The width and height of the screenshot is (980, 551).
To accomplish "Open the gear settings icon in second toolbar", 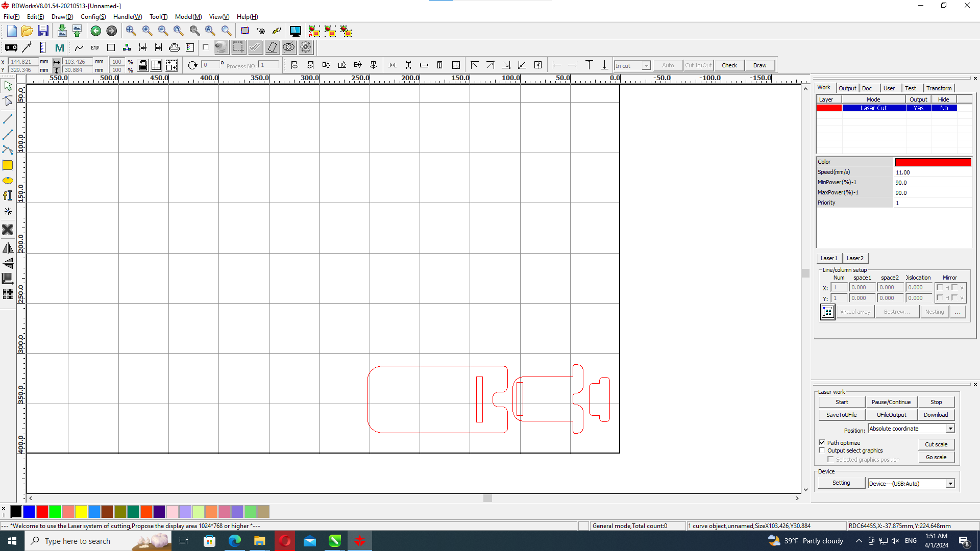I will pyautogui.click(x=306, y=47).
